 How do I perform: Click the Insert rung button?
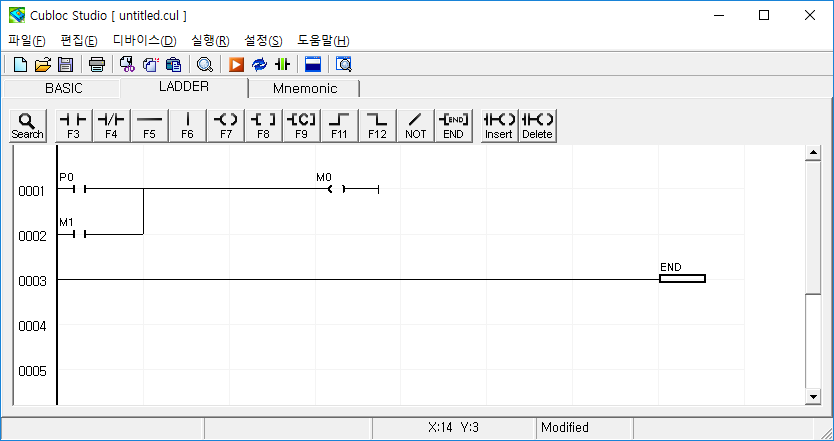[x=499, y=125]
